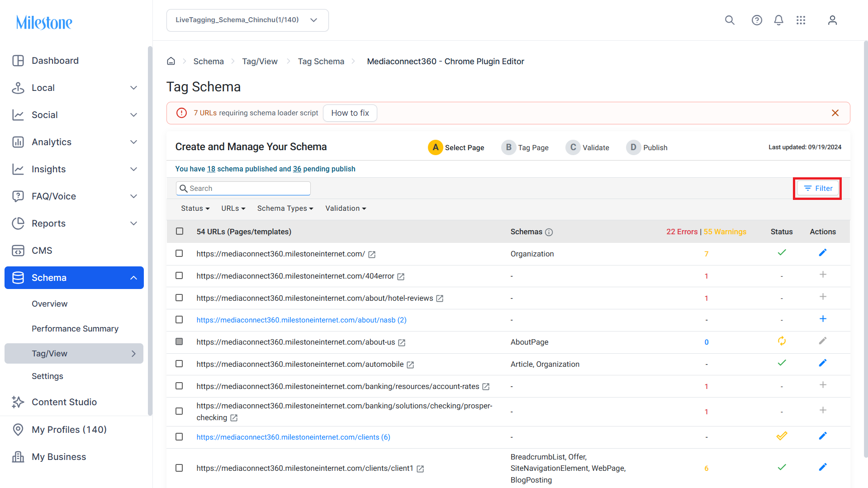
Task: View notifications bell icon
Action: point(778,20)
